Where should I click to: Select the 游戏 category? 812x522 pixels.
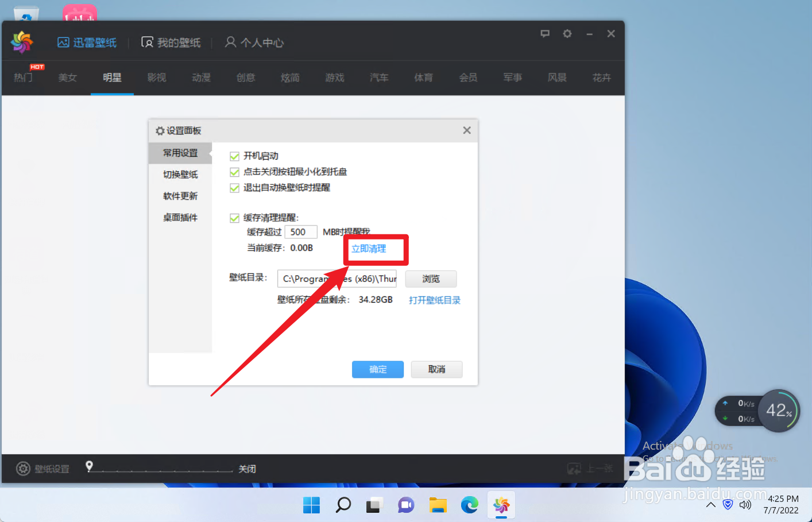tap(335, 78)
